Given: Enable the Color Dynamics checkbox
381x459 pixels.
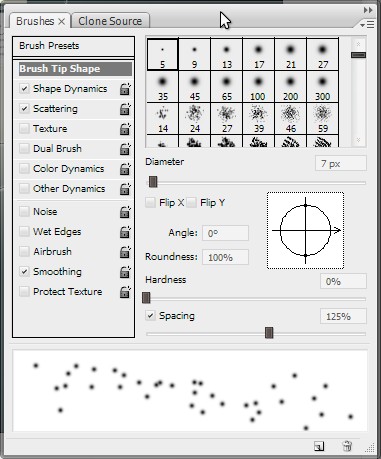Looking at the screenshot, I should (x=24, y=169).
